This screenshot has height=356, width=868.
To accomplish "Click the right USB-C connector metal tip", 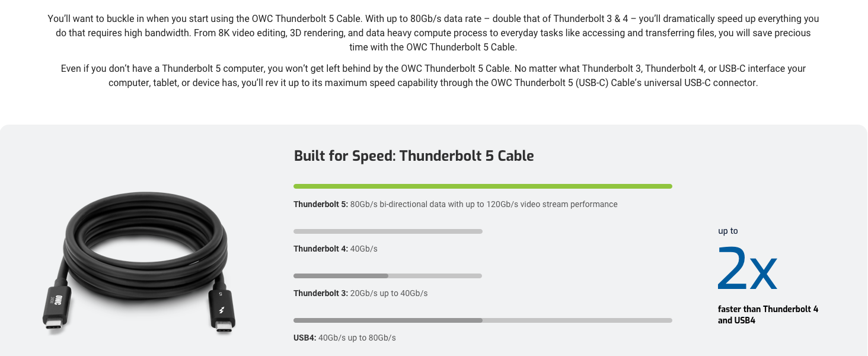I will tap(224, 327).
